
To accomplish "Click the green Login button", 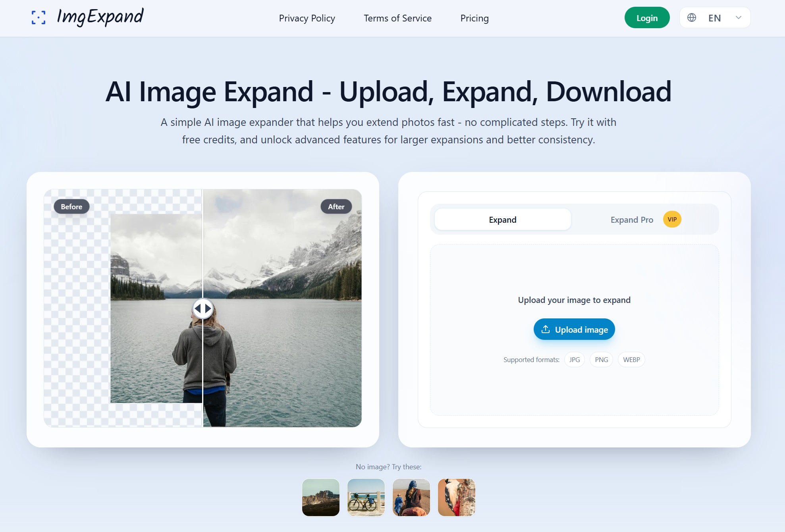I will click(x=647, y=18).
